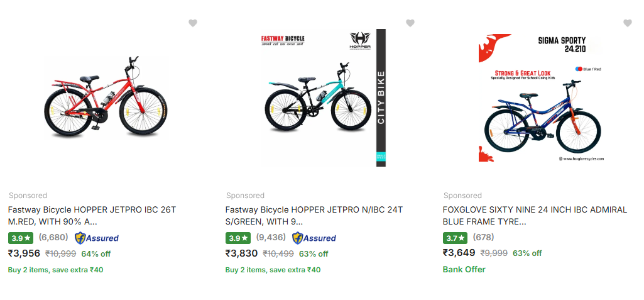Viewport: 644px width, 300px height.
Task: Add FOXGLOVE Sigma Sporty bike to wishlist
Action: pyautogui.click(x=628, y=23)
